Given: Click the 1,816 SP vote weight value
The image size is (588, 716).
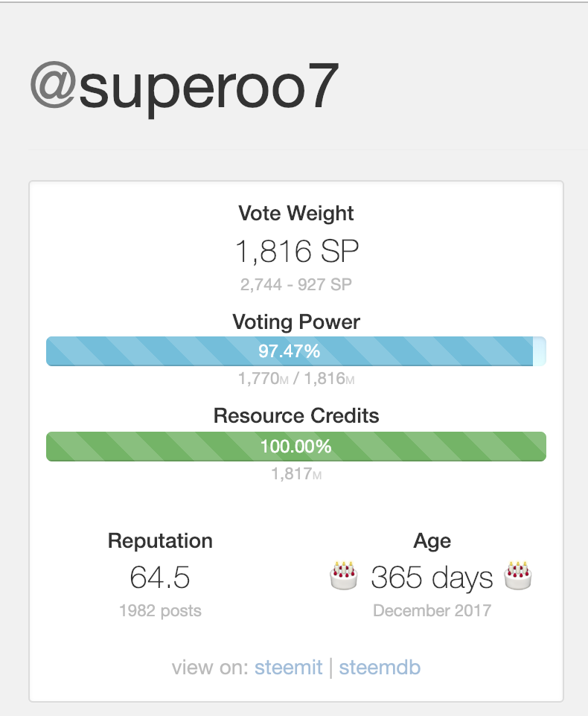Looking at the screenshot, I should tap(297, 252).
